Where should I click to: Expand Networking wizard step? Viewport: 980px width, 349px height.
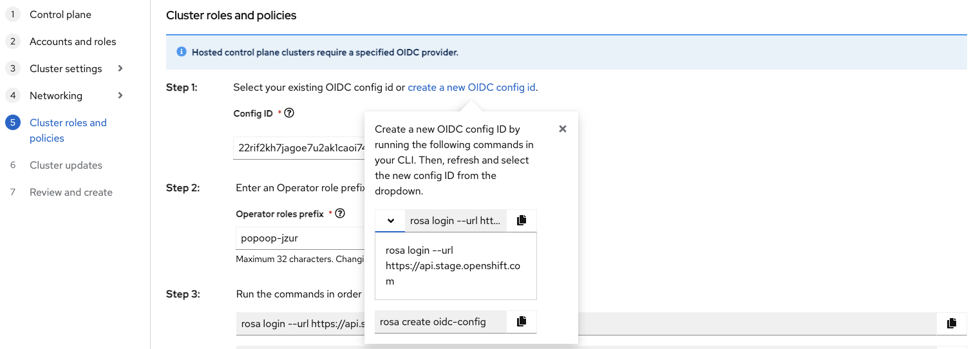click(120, 95)
